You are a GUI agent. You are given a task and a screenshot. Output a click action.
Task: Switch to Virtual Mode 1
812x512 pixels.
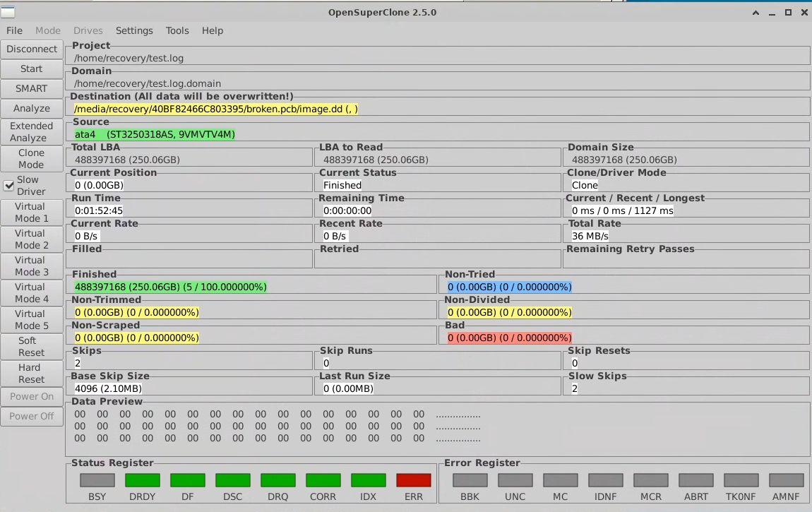tap(32, 213)
